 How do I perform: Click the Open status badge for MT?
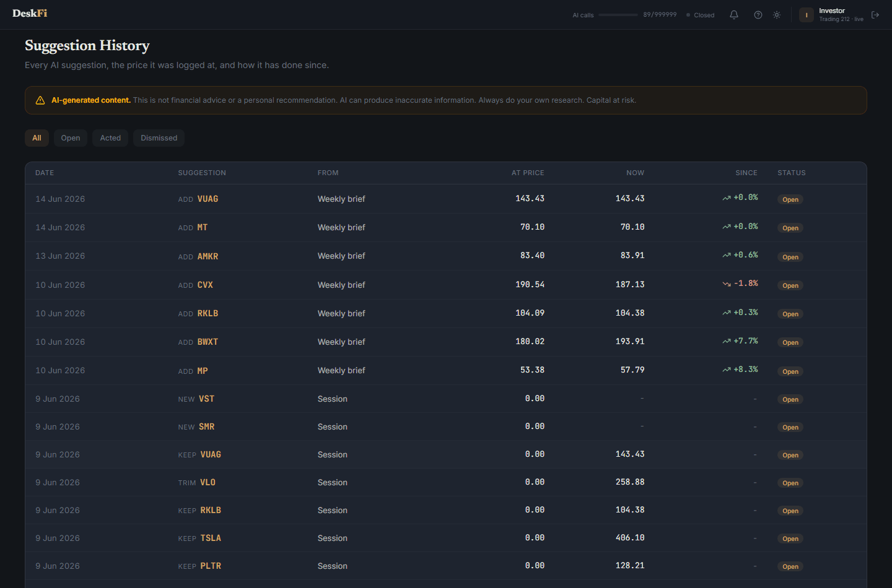tap(790, 228)
